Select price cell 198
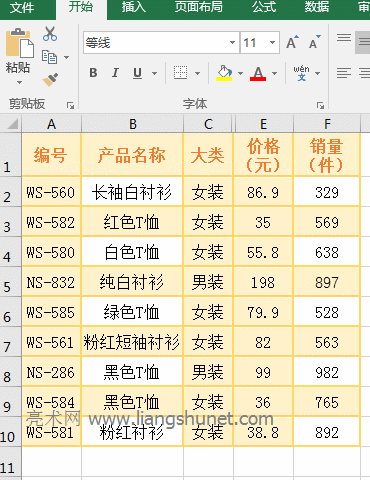 click(263, 282)
